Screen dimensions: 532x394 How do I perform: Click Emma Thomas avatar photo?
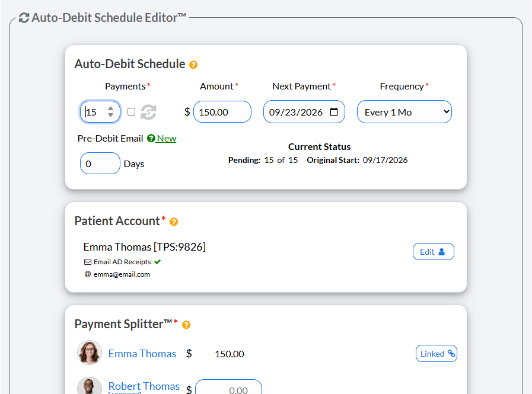[90, 353]
